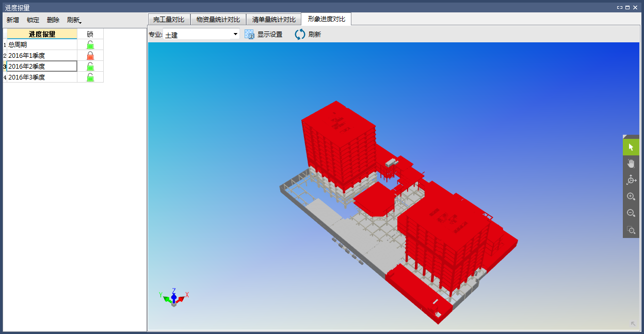The height and width of the screenshot is (334, 644).
Task: Open the 物资量统计对比 tab
Action: (x=218, y=20)
